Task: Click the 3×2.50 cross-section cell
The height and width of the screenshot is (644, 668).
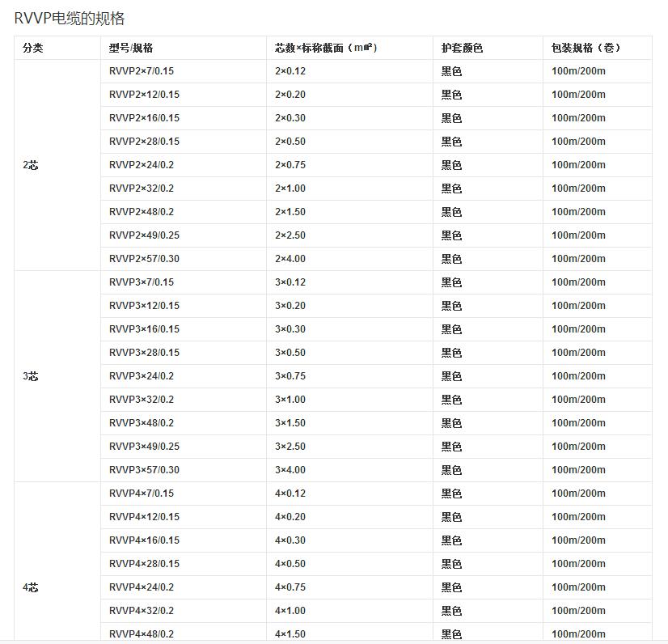Action: (x=290, y=447)
